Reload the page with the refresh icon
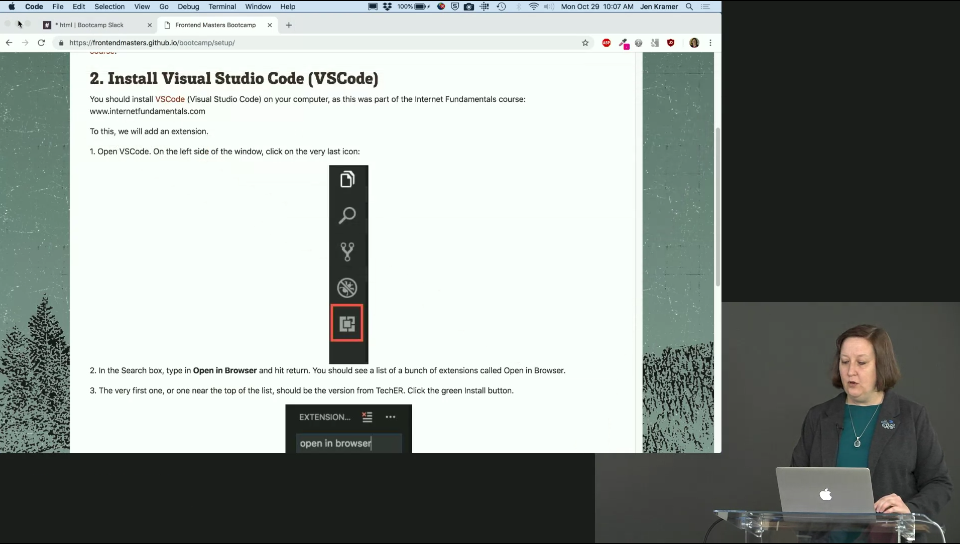 tap(41, 43)
